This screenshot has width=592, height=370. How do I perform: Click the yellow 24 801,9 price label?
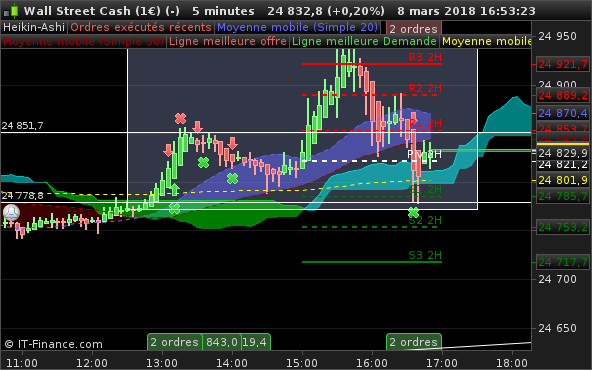[x=563, y=180]
